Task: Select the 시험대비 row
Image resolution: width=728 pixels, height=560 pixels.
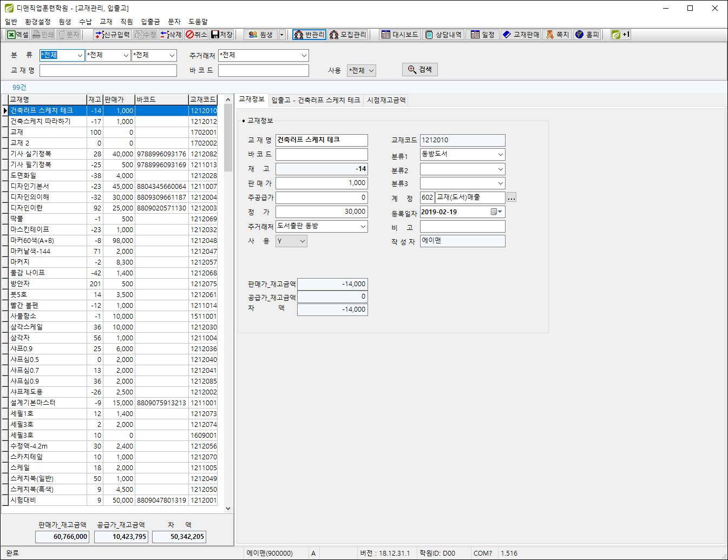Action: coord(113,500)
